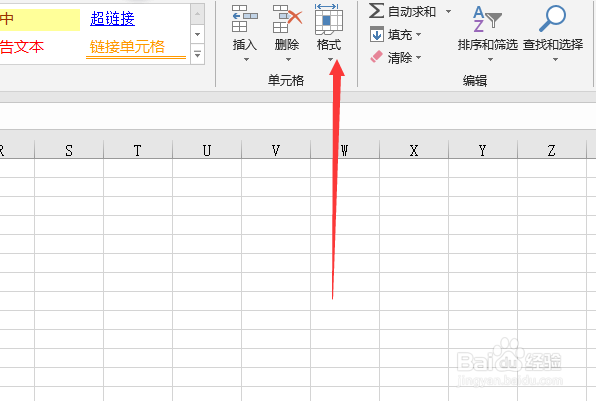The image size is (596, 401).
Task: Expand the 自动求和 dropdown arrow
Action: point(449,11)
